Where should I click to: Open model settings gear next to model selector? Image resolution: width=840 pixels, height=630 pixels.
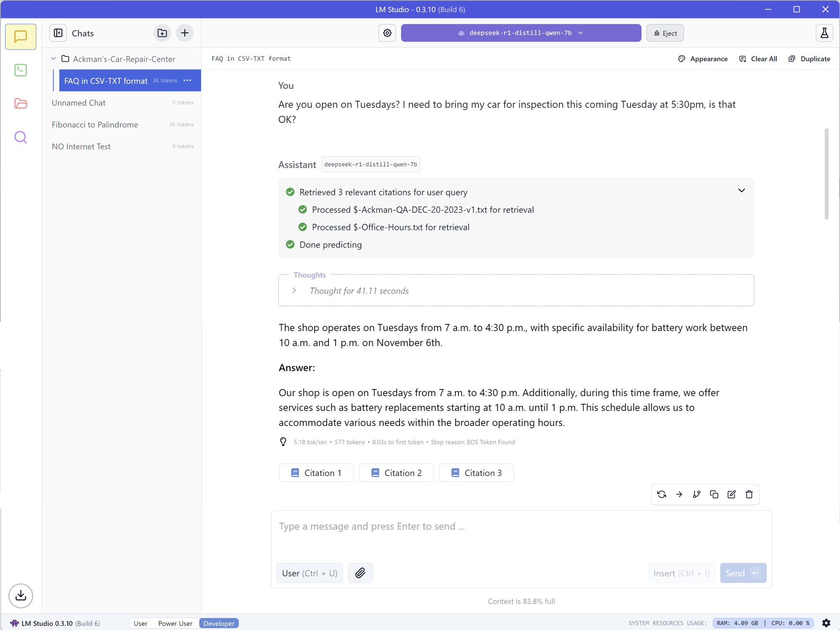[x=387, y=33]
